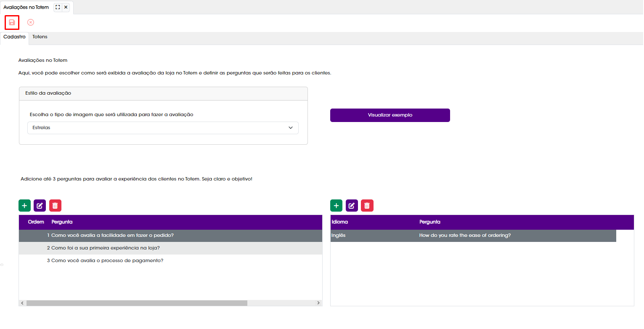Click the left arrow of horizontal scrollbar
Image resolution: width=644 pixels, height=329 pixels.
point(22,303)
